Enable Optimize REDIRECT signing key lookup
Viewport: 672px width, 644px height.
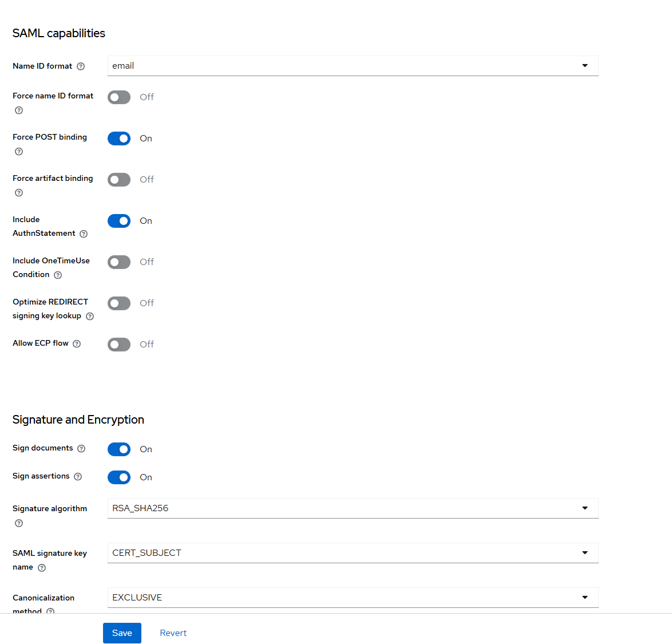[119, 303]
